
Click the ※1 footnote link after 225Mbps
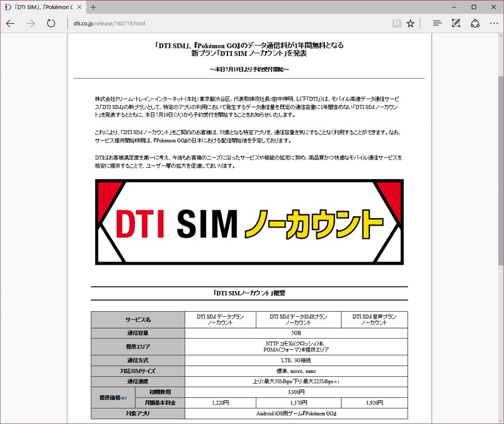336,382
